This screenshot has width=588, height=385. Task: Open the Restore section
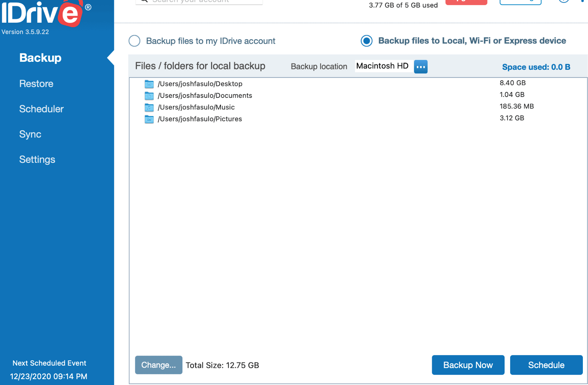pyautogui.click(x=36, y=84)
